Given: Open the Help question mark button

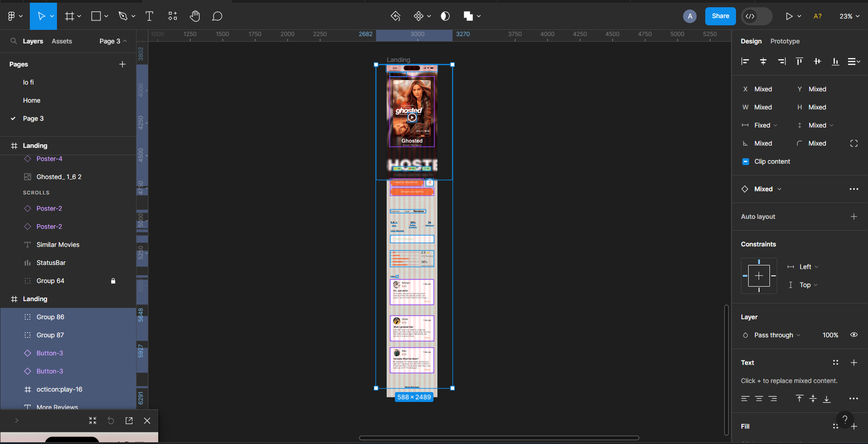Looking at the screenshot, I should (845, 420).
